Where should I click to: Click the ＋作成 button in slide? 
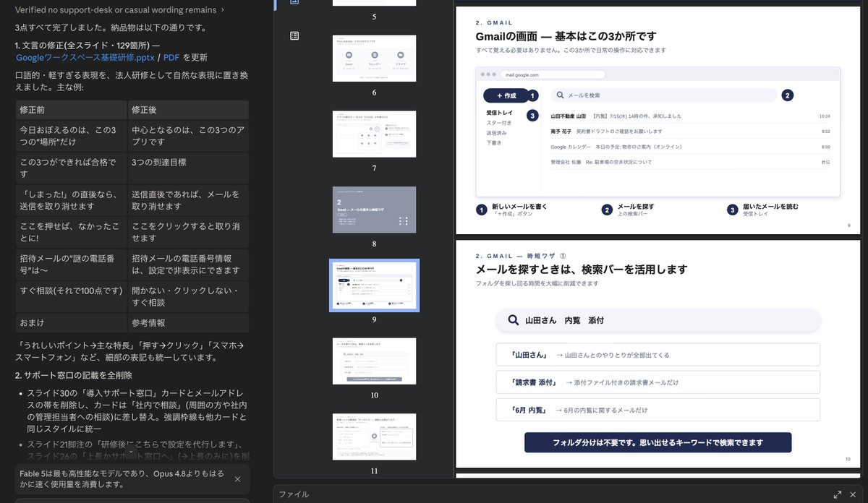click(x=506, y=95)
